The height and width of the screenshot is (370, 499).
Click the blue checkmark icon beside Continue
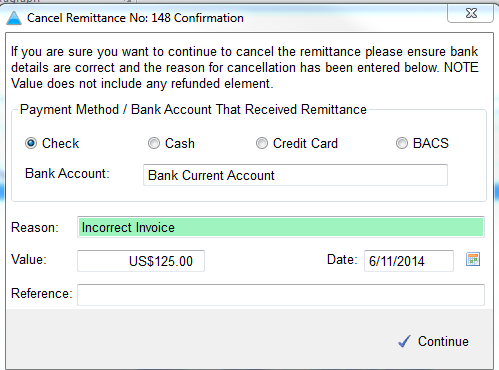tap(404, 341)
